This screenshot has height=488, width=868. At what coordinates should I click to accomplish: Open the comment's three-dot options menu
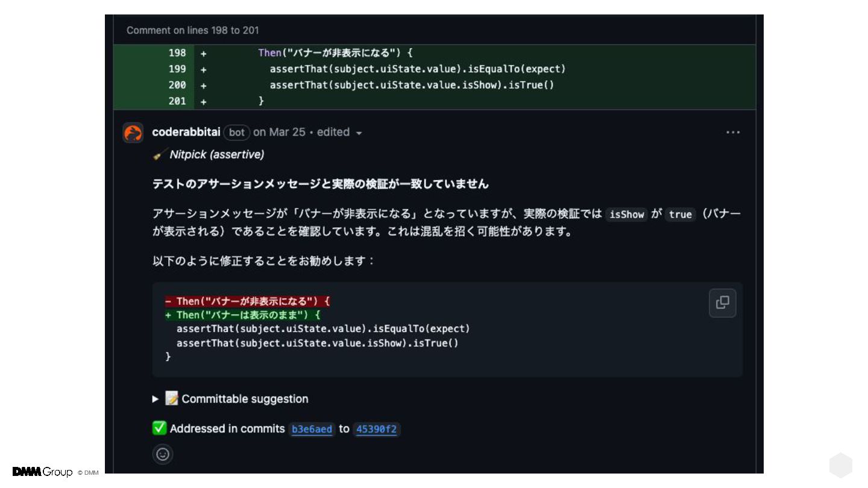tap(732, 133)
